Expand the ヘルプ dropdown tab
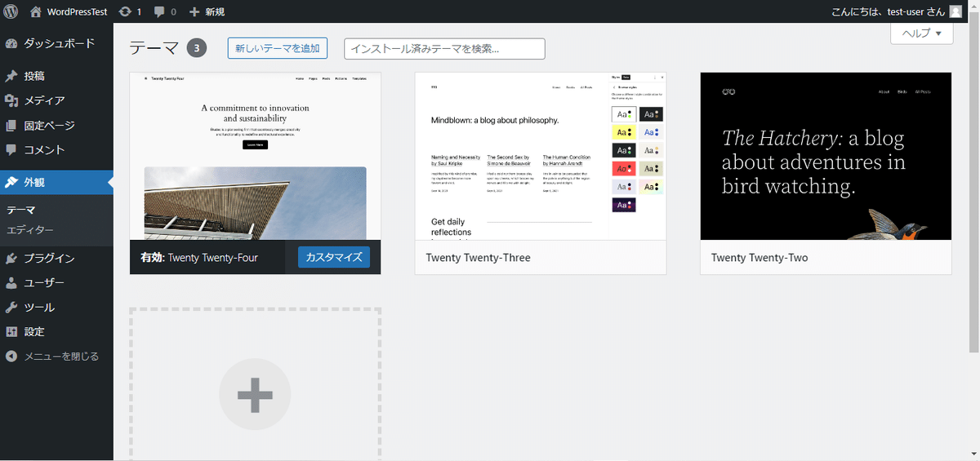Image resolution: width=980 pixels, height=461 pixels. tap(922, 33)
